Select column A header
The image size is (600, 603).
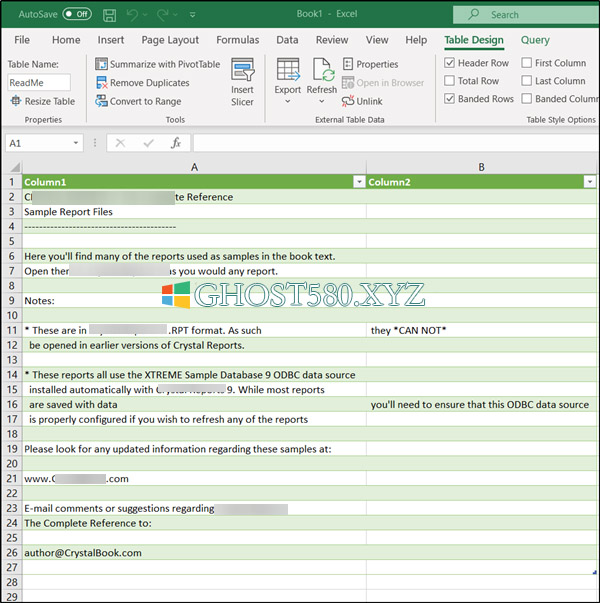194,167
